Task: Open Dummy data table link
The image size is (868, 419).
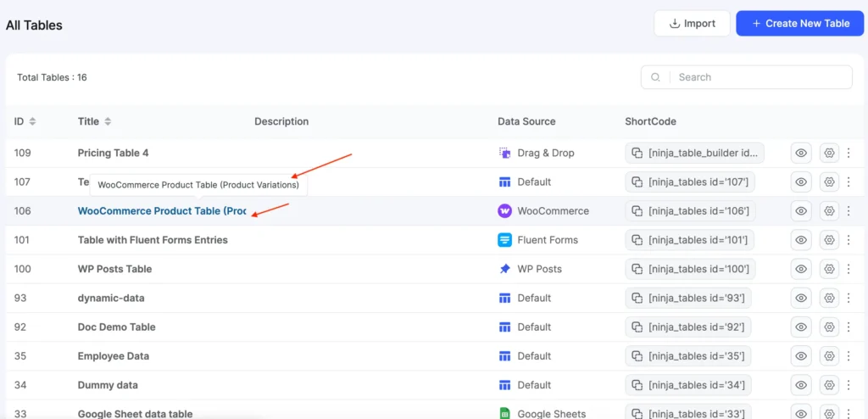Action: pyautogui.click(x=108, y=384)
